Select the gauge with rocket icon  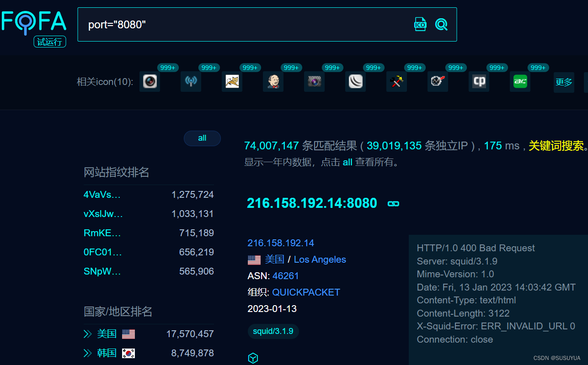tap(438, 82)
